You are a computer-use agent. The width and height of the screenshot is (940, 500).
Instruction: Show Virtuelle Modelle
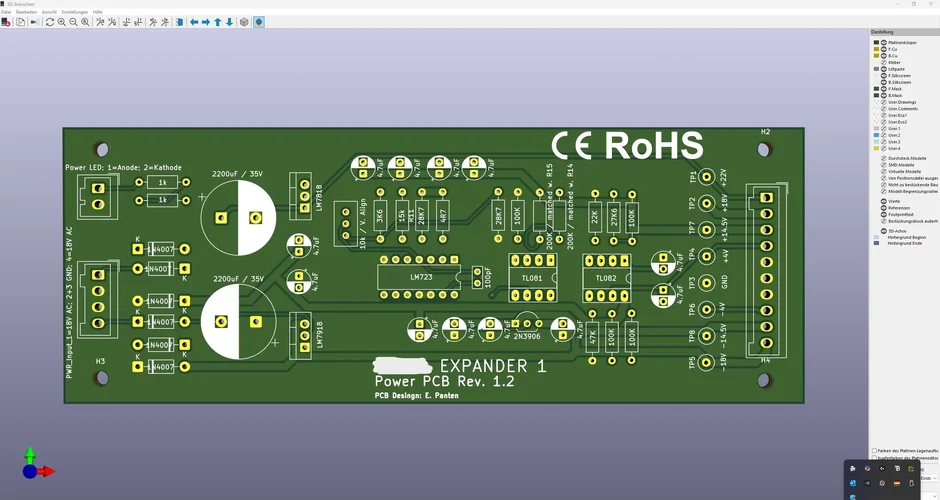pos(884,171)
